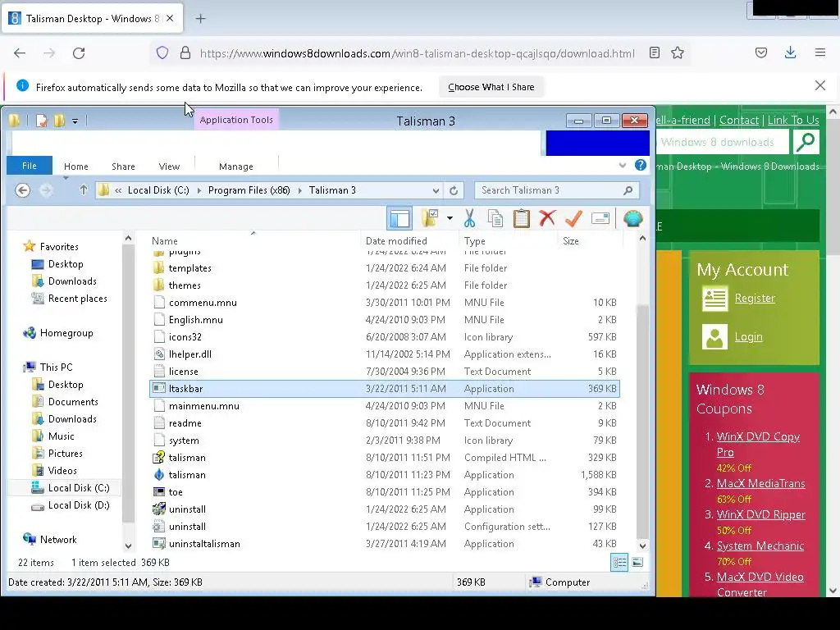Open a new Firefox tab
The height and width of the screenshot is (630, 840).
point(200,19)
